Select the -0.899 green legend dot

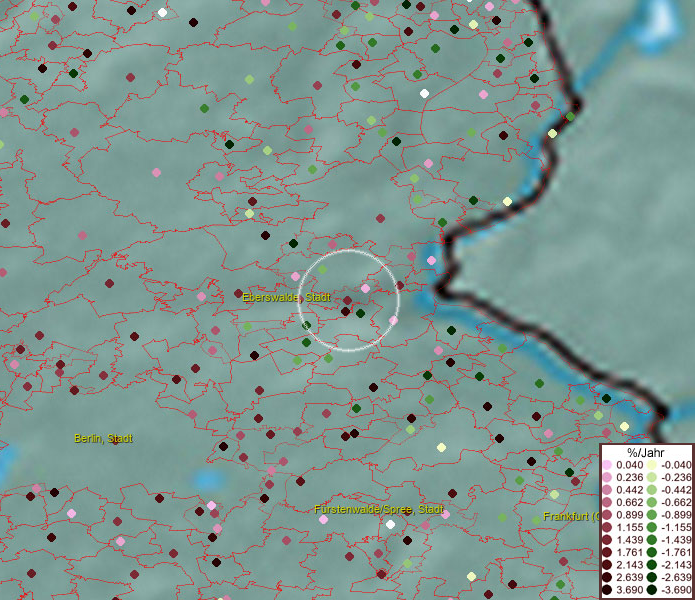point(651,515)
